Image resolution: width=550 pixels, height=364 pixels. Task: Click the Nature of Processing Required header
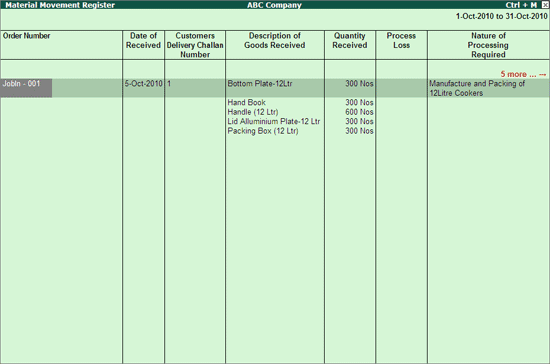488,45
